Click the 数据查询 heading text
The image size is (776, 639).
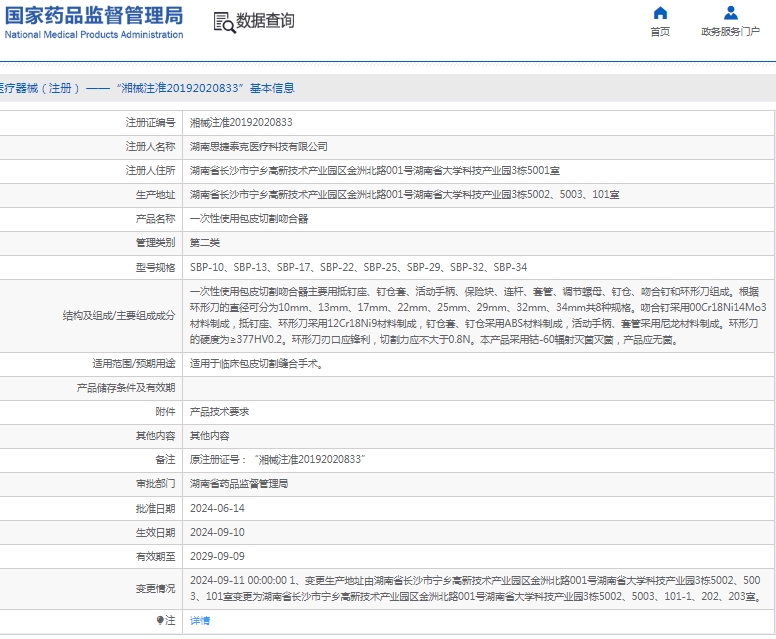pos(265,21)
